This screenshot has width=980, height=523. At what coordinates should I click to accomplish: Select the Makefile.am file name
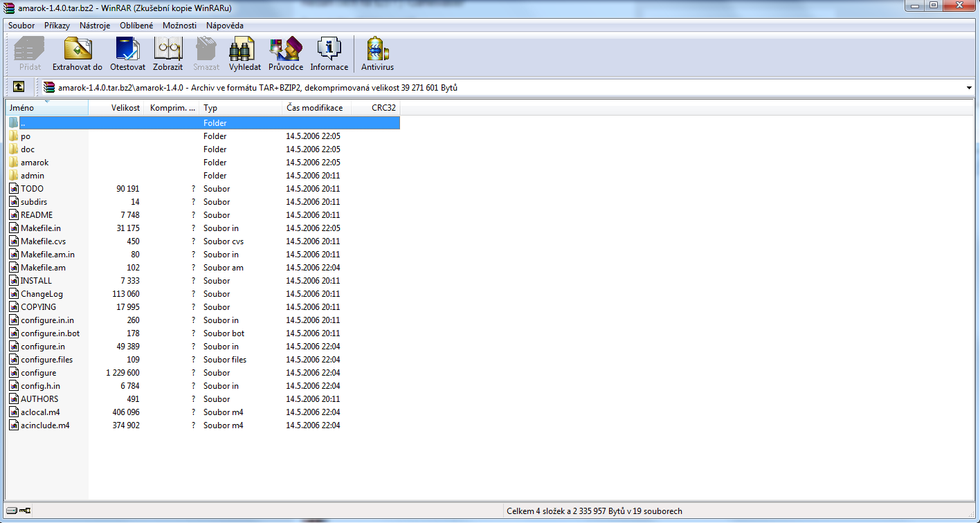(x=44, y=268)
